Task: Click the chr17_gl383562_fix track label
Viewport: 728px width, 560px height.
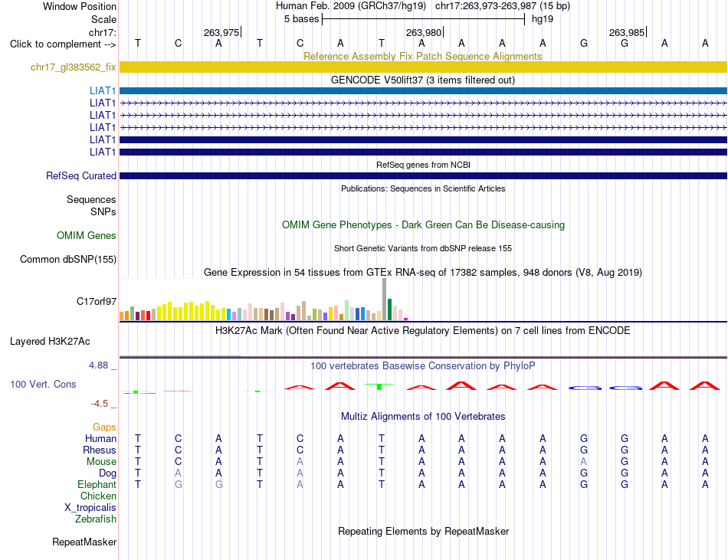Action: (x=73, y=67)
